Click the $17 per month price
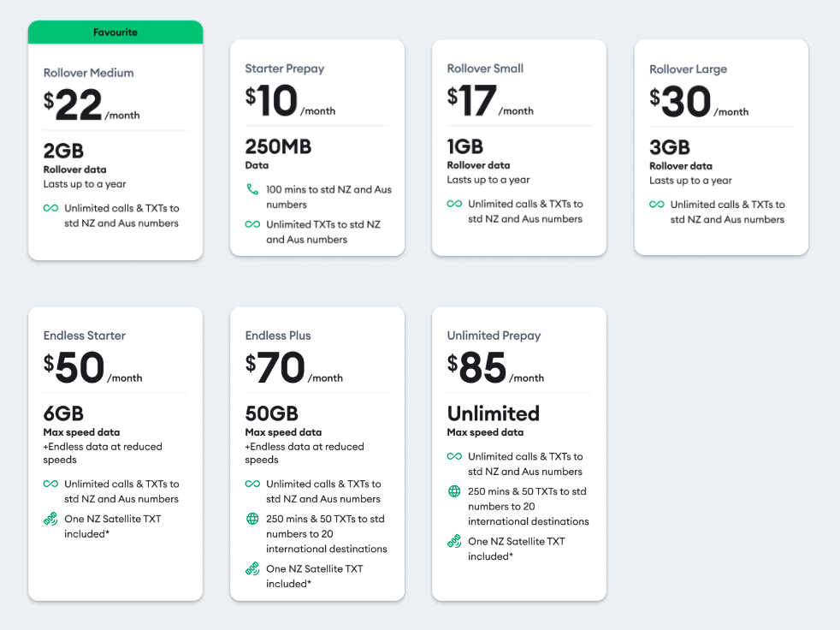Viewport: 840px width, 630px height. point(489,102)
